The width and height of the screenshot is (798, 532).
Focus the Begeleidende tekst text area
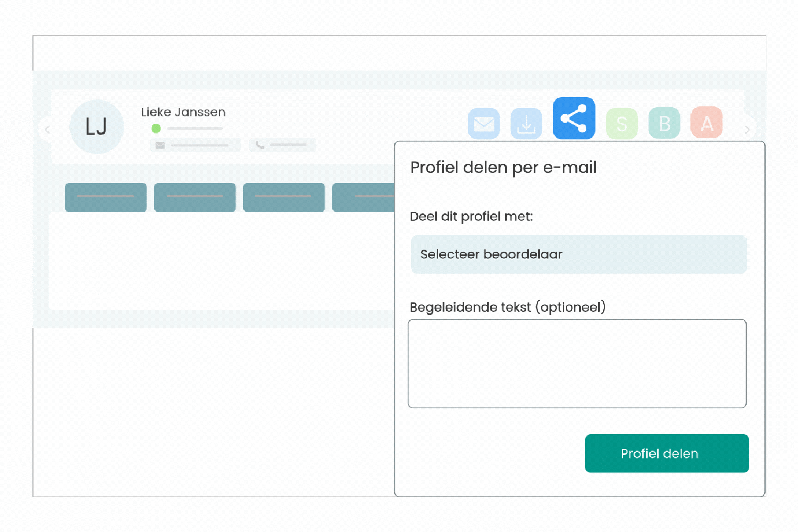(x=577, y=363)
